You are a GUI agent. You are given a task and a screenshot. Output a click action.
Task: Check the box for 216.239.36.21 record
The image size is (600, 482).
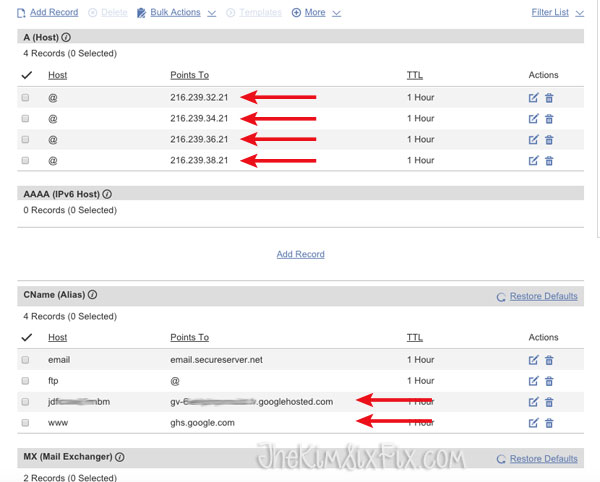25,139
